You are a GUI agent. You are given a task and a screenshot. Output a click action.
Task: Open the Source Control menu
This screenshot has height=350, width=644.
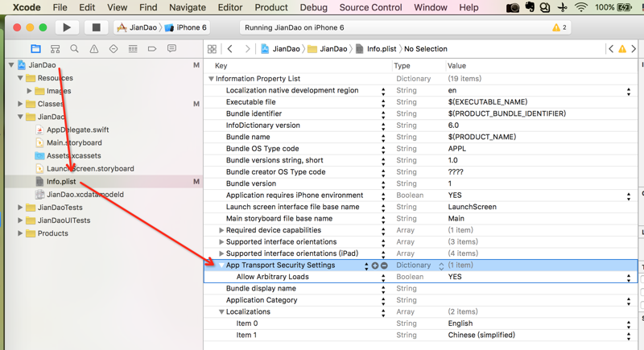(x=370, y=7)
